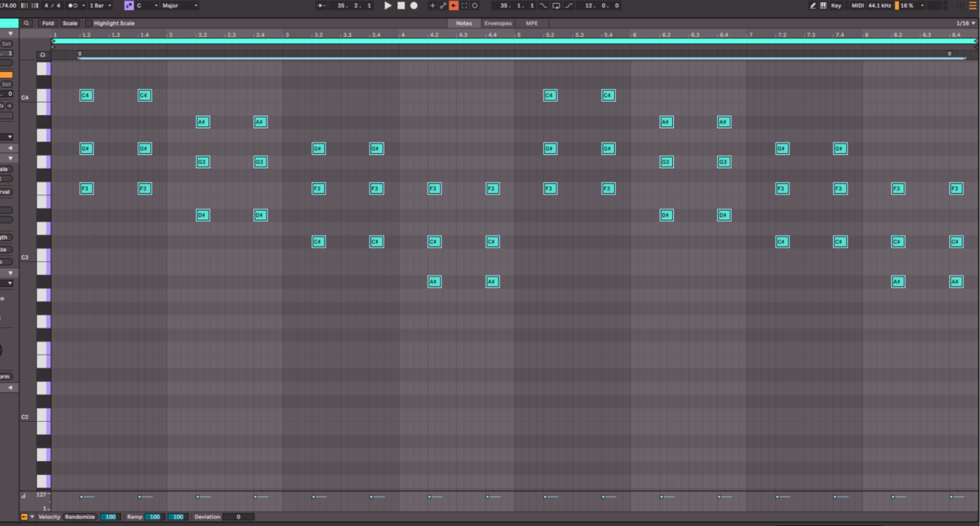Select the C4 note at beat 1.2
This screenshot has width=980, height=526.
coord(87,96)
